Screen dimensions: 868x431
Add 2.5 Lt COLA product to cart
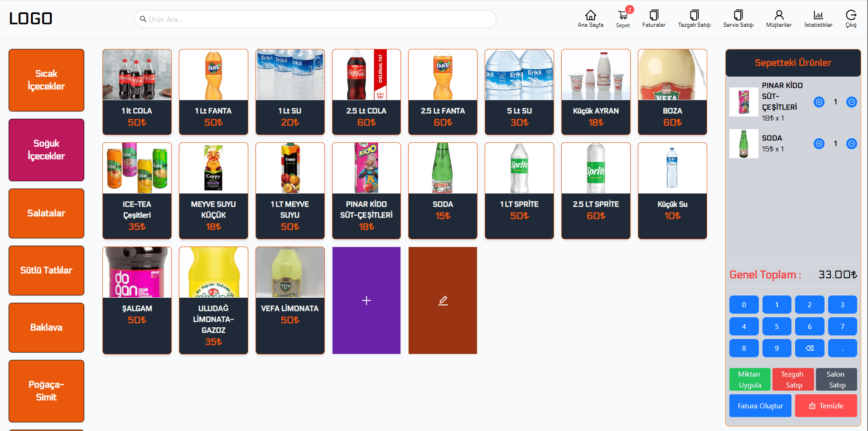pos(366,92)
